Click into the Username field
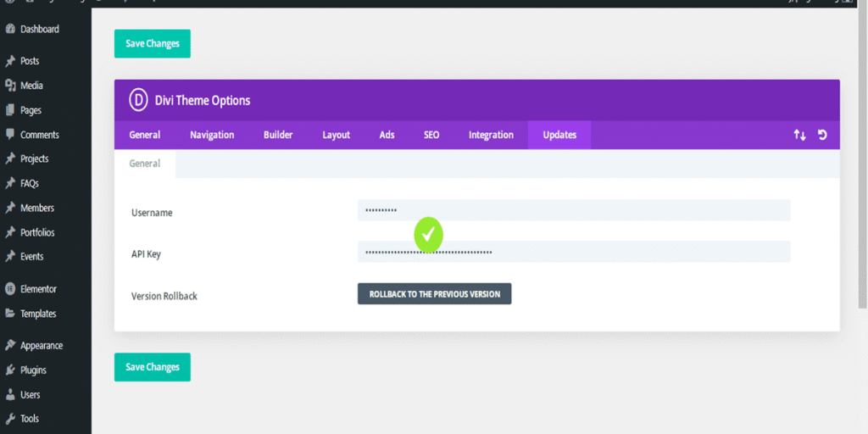The height and width of the screenshot is (434, 868). 574,210
